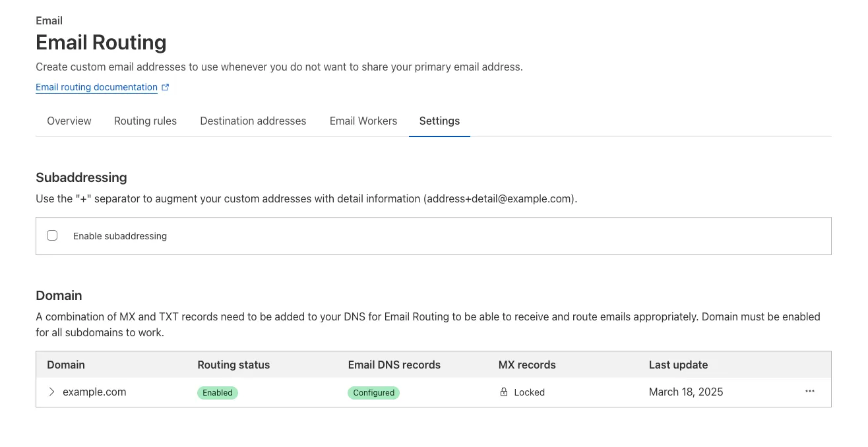The width and height of the screenshot is (868, 447).
Task: Open the ellipsis menu for example.com
Action: pos(809,391)
